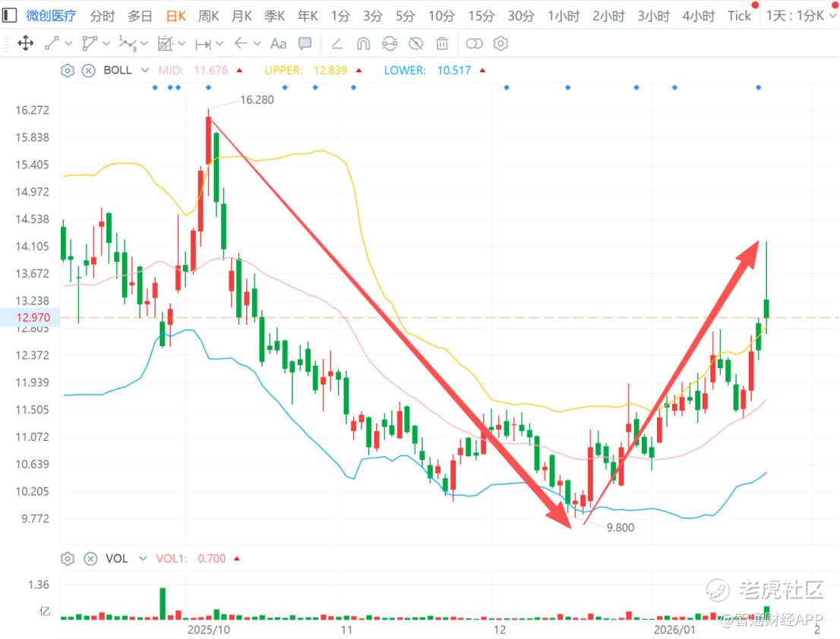Remove the BOLL indicator
The height and width of the screenshot is (639, 840).
coord(88,70)
